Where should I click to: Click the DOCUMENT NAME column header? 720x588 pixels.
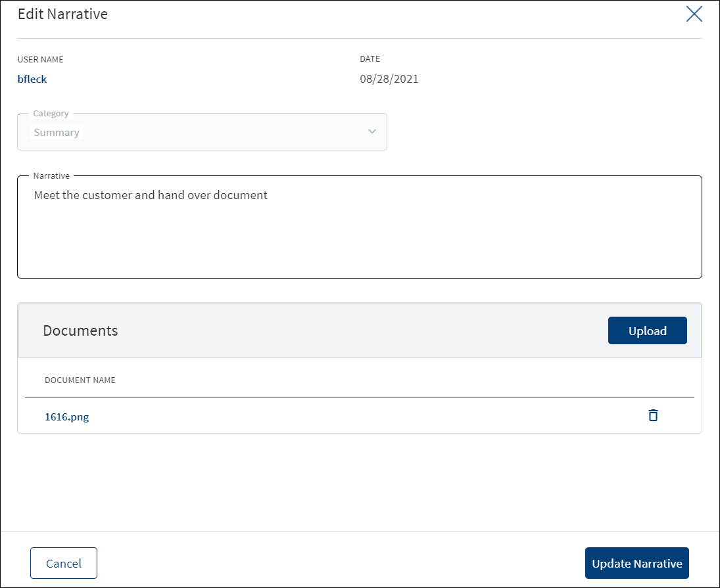pyautogui.click(x=80, y=380)
